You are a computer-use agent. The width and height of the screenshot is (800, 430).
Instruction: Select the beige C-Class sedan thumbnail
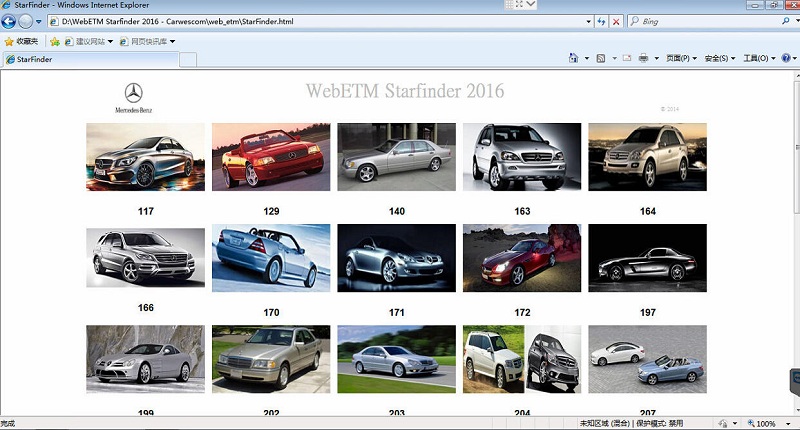click(x=271, y=359)
